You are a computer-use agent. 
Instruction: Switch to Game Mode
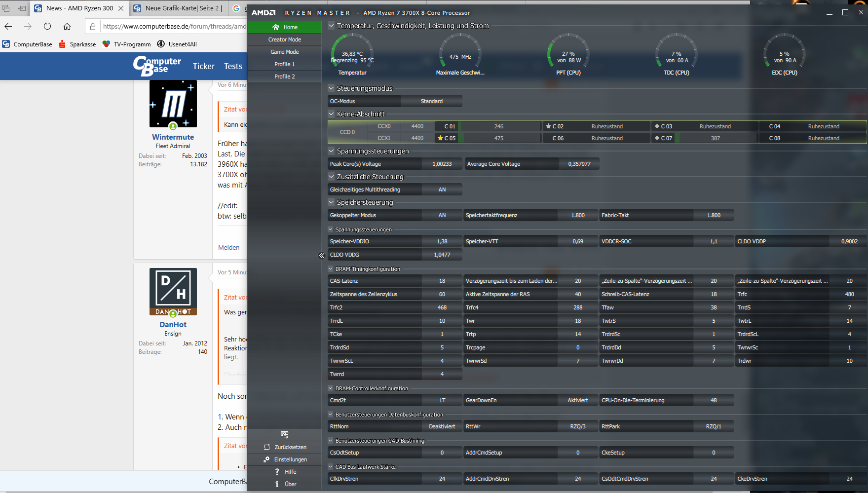pyautogui.click(x=285, y=52)
